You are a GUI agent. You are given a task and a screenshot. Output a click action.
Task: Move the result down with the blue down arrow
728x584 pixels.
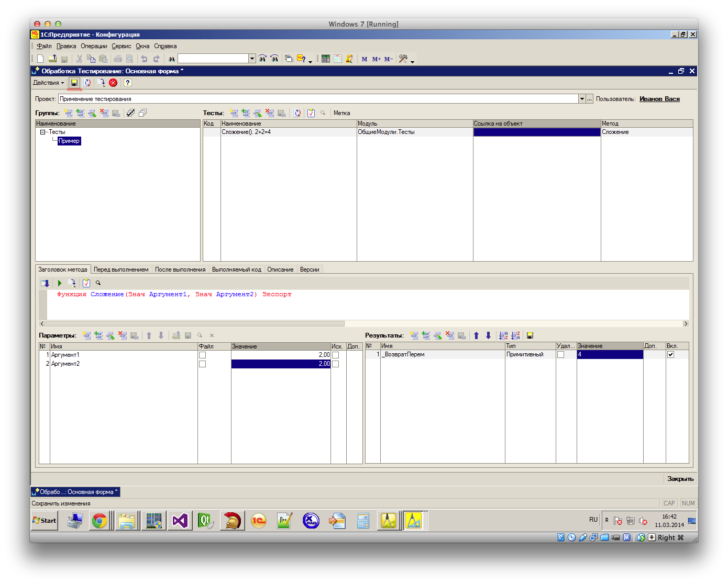point(488,335)
